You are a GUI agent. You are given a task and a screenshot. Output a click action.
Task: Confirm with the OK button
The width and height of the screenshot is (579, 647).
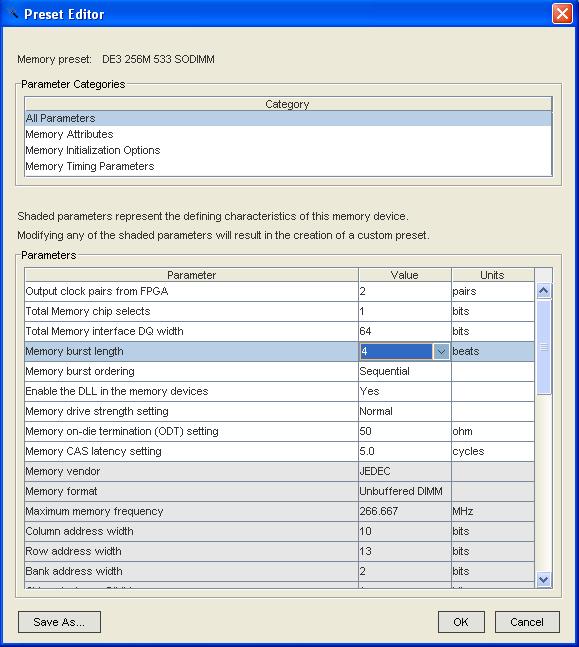pyautogui.click(x=461, y=622)
